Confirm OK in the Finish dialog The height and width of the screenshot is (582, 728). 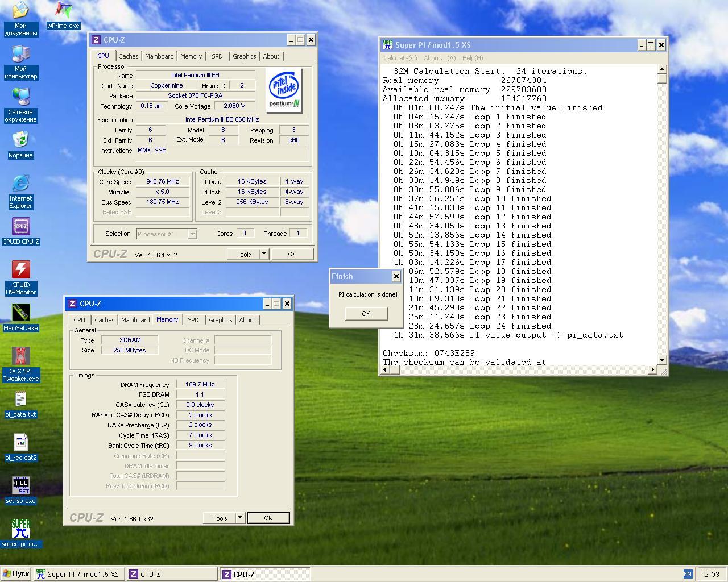tap(366, 314)
